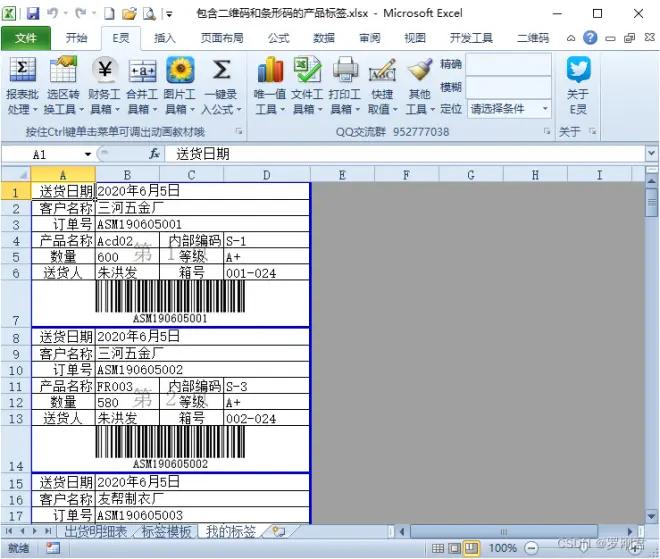Open the 文件工具箱 icon
Screen dimensions: 660x559
point(307,69)
